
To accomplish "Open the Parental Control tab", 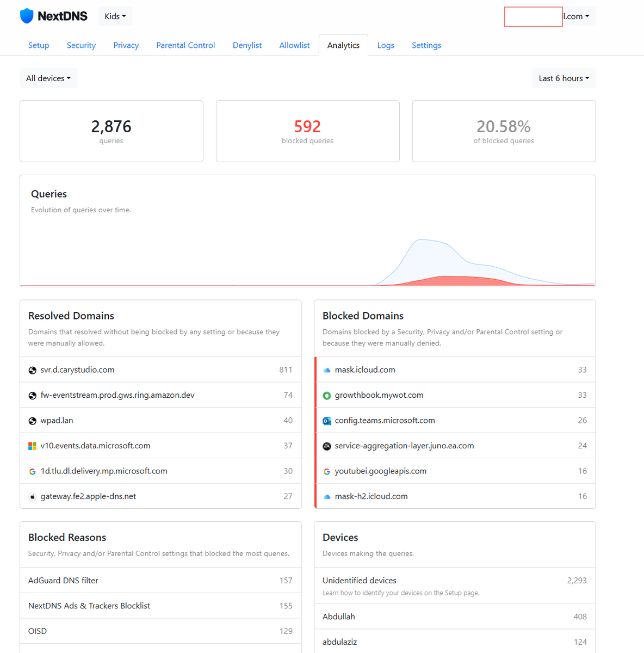I will 185,45.
